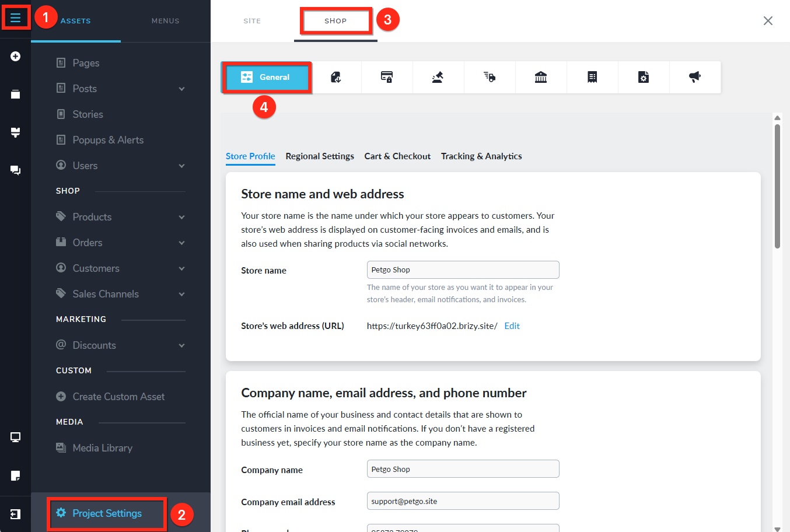Open the Regional Settings sub-tab

320,156
